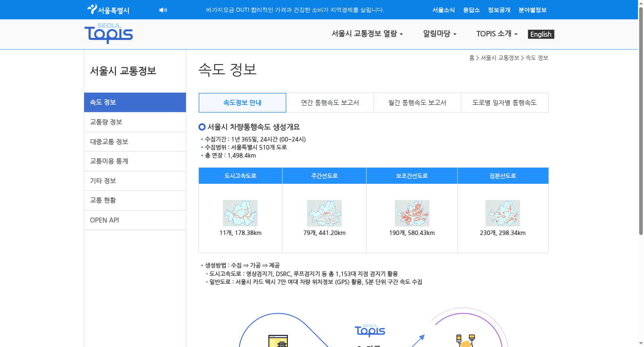Open the 서울소식 top link
This screenshot has width=644, height=347.
[x=444, y=10]
